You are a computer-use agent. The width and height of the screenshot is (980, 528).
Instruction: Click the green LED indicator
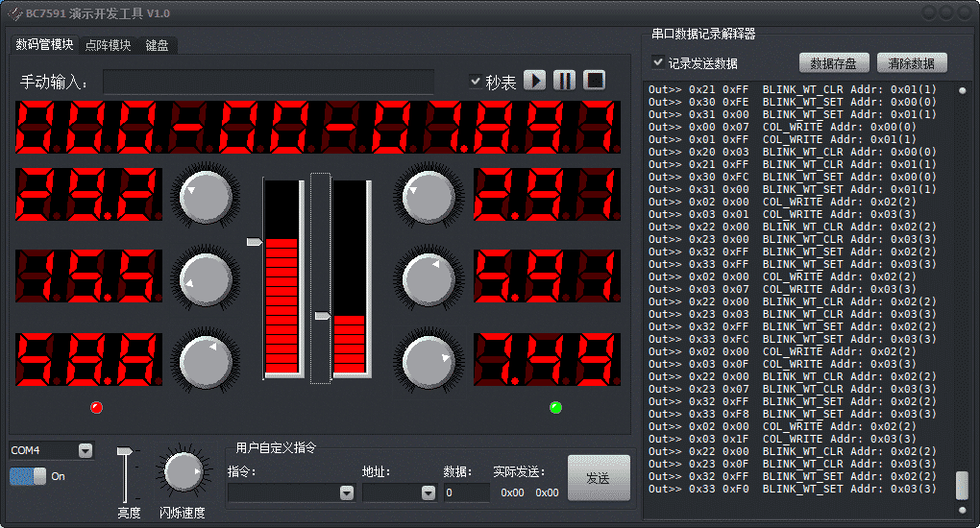[x=555, y=407]
